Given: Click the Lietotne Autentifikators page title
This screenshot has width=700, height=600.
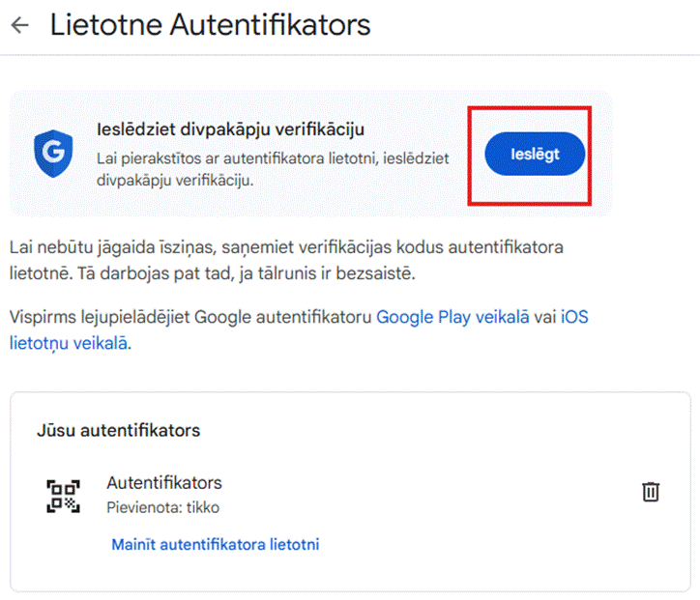Looking at the screenshot, I should 210,24.
